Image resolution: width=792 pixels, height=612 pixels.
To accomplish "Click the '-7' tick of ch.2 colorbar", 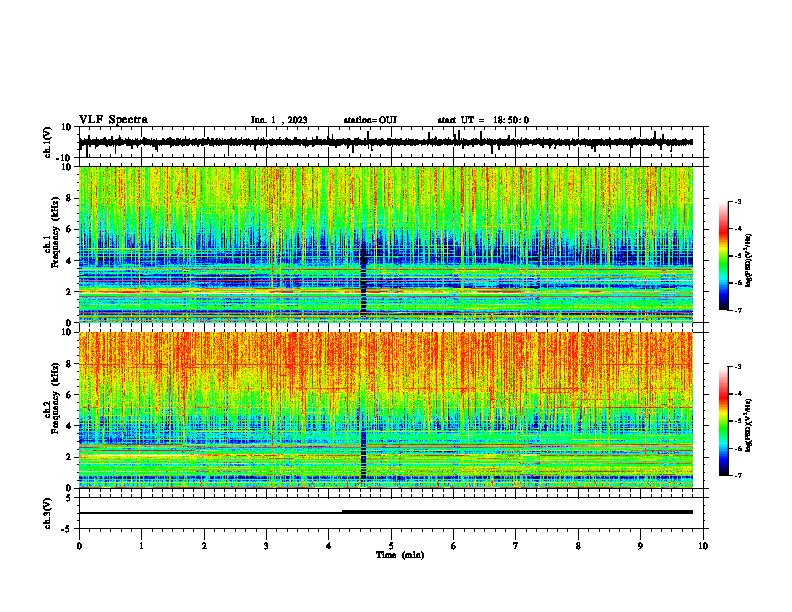I will [x=737, y=476].
